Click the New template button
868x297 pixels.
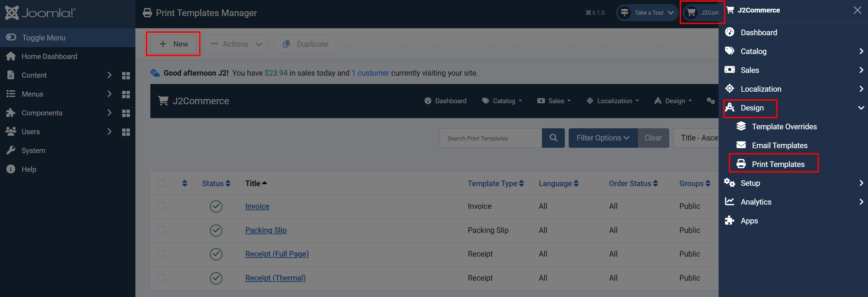173,44
